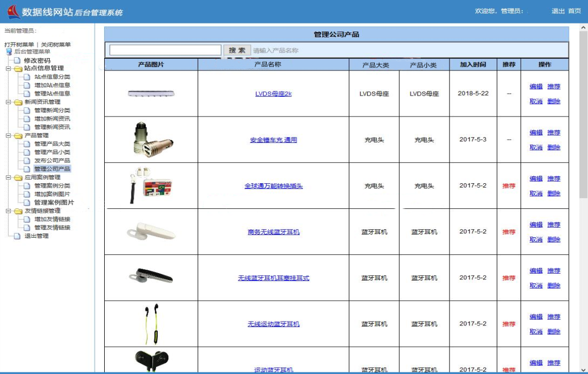This screenshot has height=374, width=588.
Task: Open 增加案例图片 menu item
Action: (x=52, y=194)
